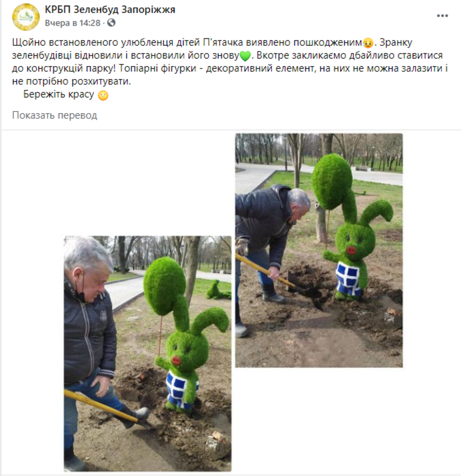Open the right photo with topiary figure

[x=319, y=250]
